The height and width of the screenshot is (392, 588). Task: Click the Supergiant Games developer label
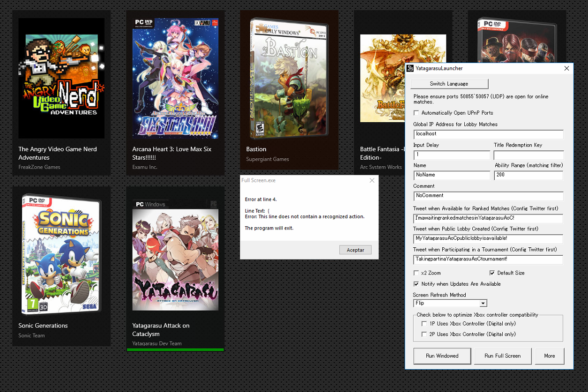[268, 159]
